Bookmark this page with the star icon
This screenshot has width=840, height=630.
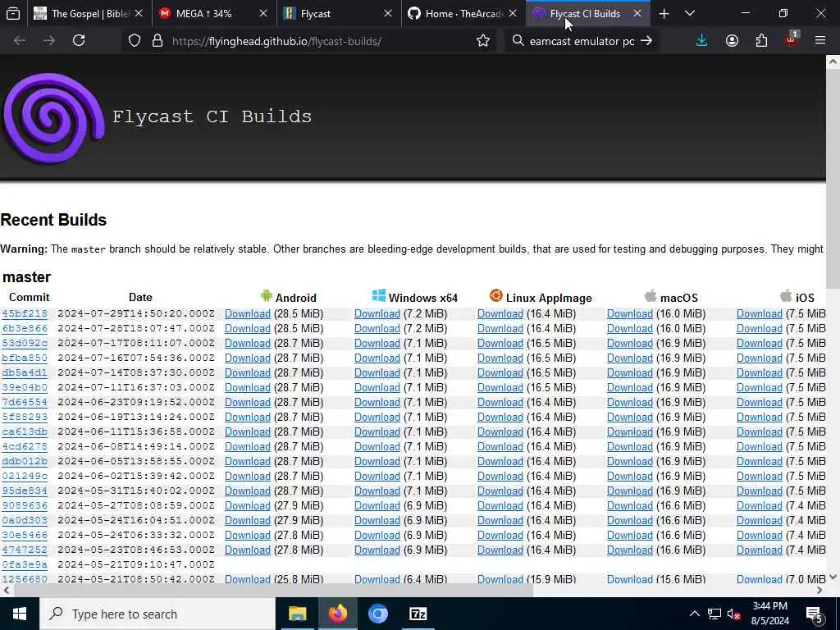click(482, 41)
